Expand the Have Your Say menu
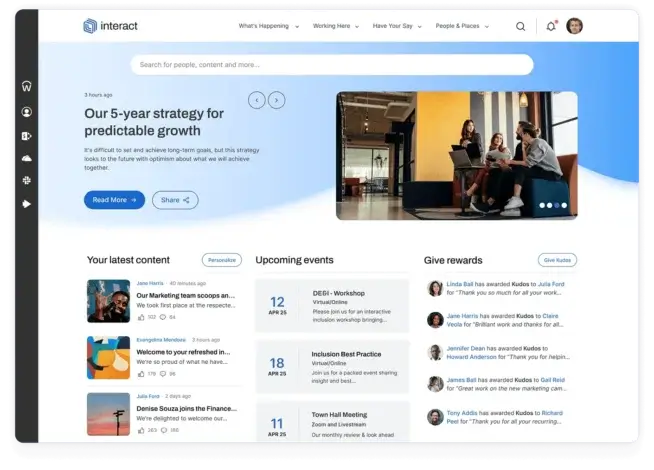This screenshot has width=654, height=470. pyautogui.click(x=397, y=26)
